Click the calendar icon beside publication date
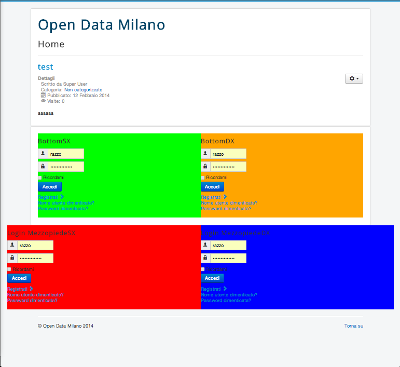400x367 pixels. tap(43, 95)
